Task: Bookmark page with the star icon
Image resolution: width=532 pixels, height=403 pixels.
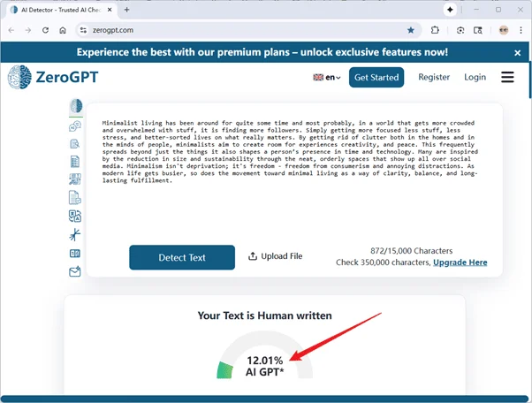Action: [x=411, y=30]
